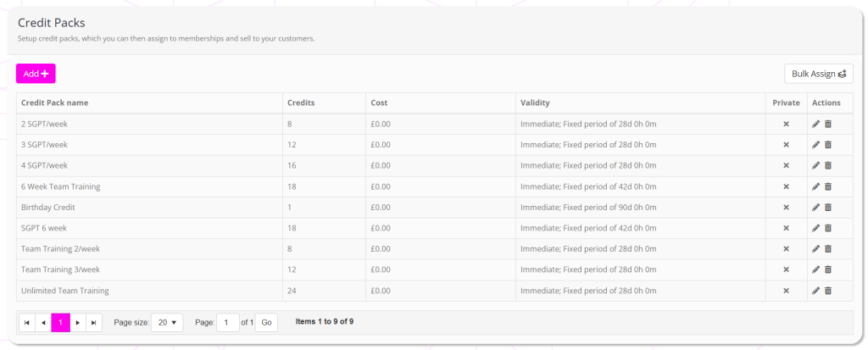
Task: Edit the Birthday Credit pack
Action: (x=815, y=208)
